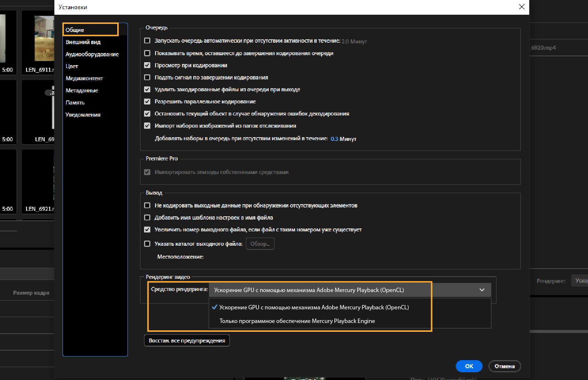Click the 6920.mp4 file name in the background window

pos(544,48)
